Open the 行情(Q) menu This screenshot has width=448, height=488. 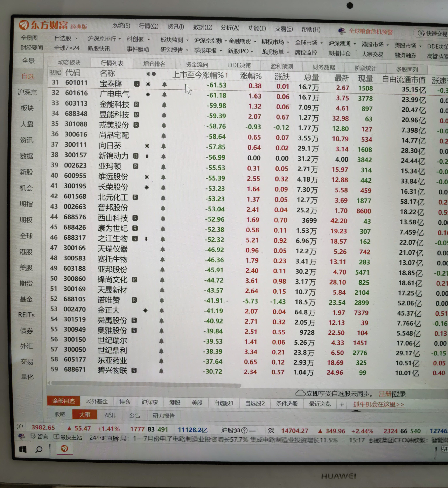tap(149, 26)
